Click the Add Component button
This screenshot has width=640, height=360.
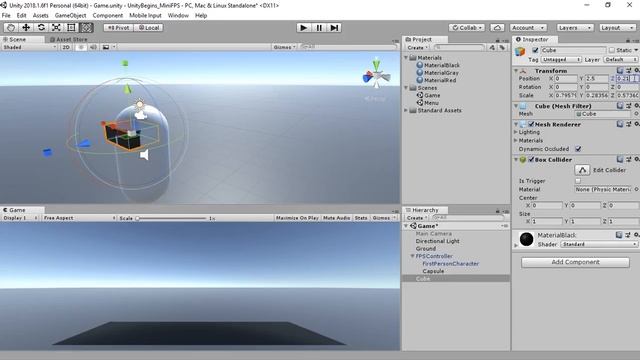coord(575,262)
